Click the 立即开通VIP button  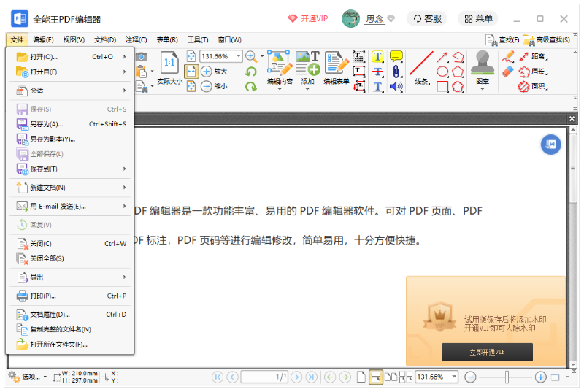click(x=487, y=353)
